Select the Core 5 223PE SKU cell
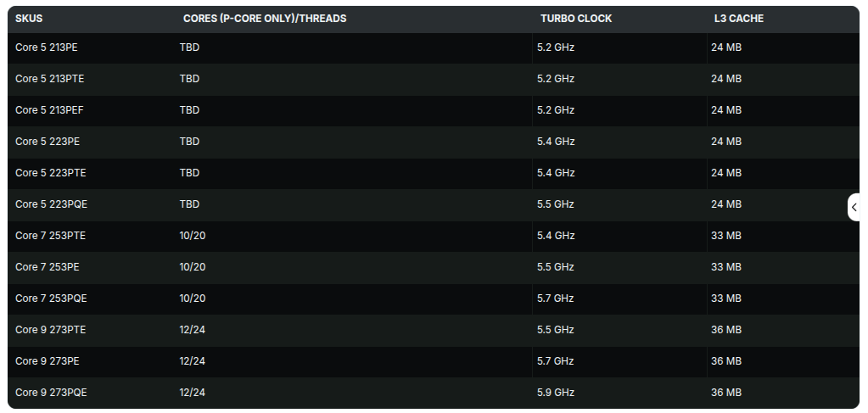Image resolution: width=868 pixels, height=413 pixels. 48,142
